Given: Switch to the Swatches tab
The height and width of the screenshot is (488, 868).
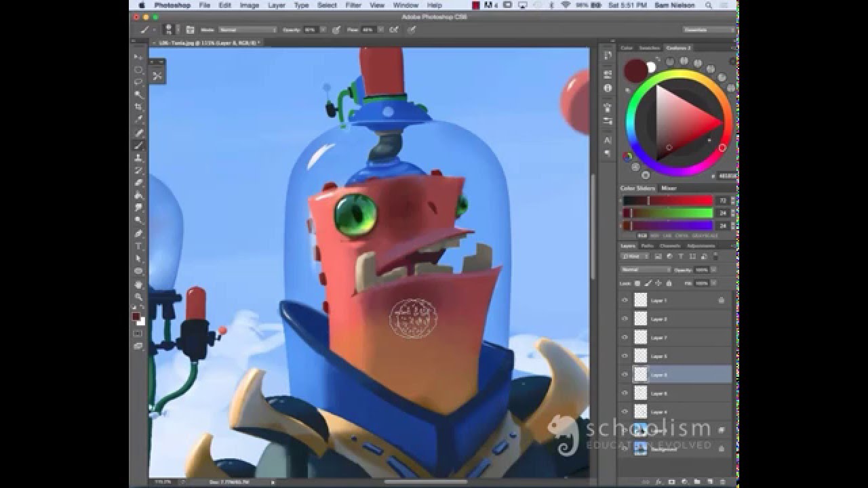Looking at the screenshot, I should pyautogui.click(x=650, y=48).
